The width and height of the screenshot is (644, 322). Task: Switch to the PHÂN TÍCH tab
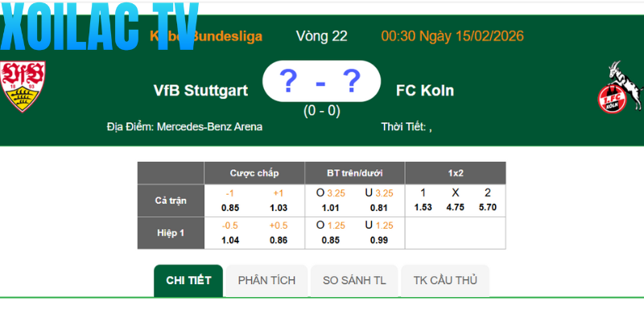pos(266,280)
